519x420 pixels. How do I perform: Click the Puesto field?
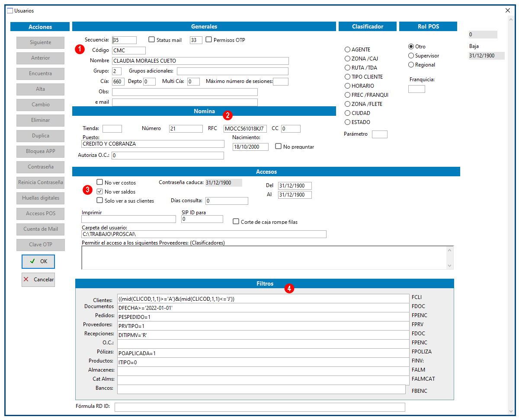pos(153,144)
